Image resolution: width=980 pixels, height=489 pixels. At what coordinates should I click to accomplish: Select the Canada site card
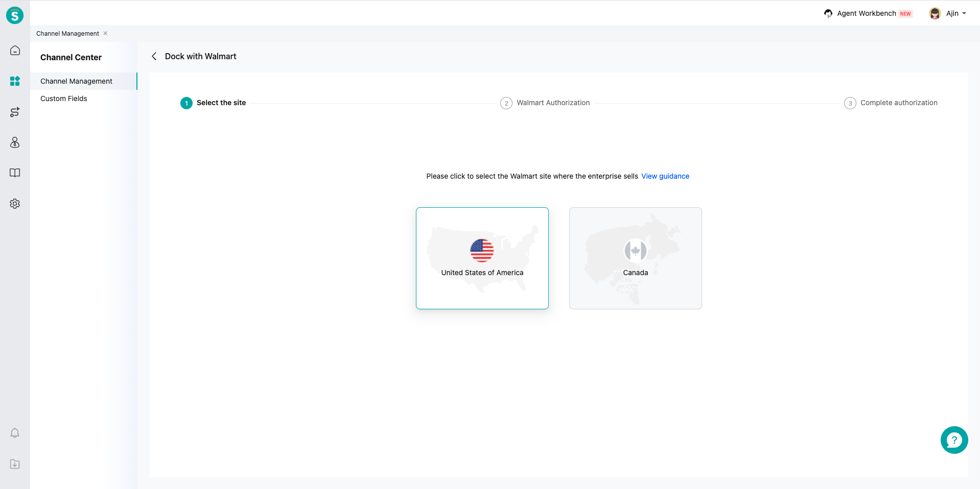(x=636, y=258)
